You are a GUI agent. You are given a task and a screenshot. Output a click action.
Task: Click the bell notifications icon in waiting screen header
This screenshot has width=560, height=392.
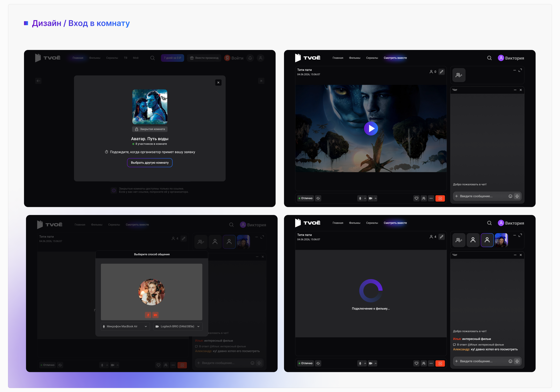pos(250,58)
